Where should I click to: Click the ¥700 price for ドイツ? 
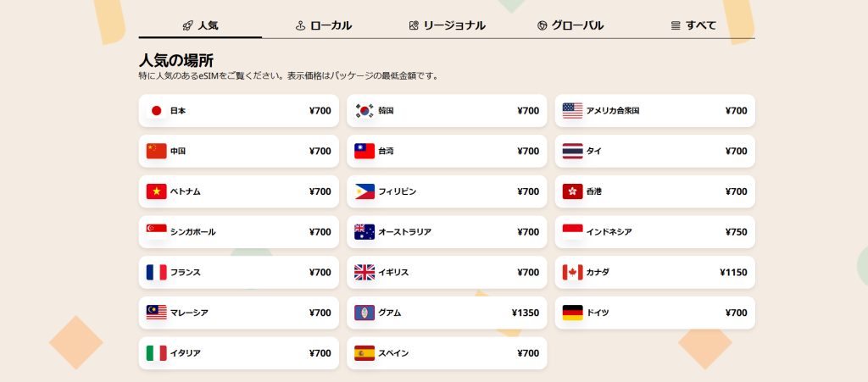(x=737, y=313)
